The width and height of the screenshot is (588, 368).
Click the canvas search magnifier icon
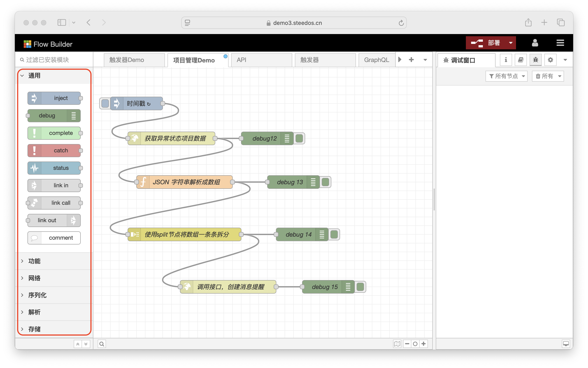(102, 344)
